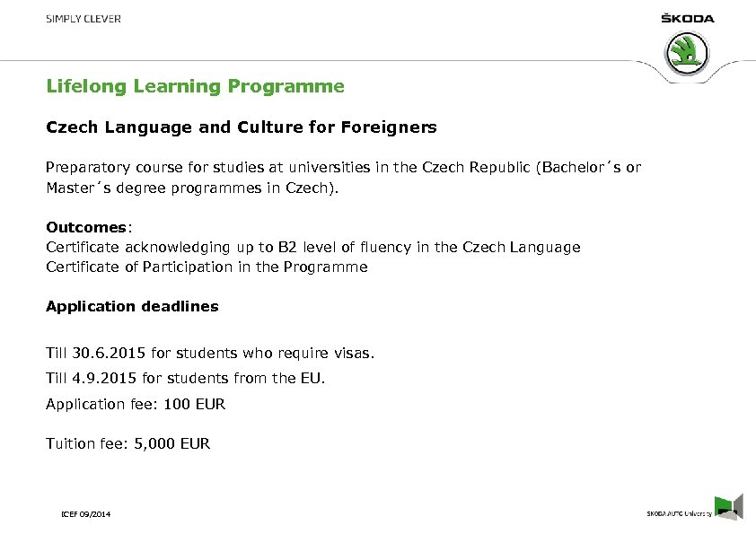Click the Till 4.9.2015 EU students line

click(x=185, y=378)
